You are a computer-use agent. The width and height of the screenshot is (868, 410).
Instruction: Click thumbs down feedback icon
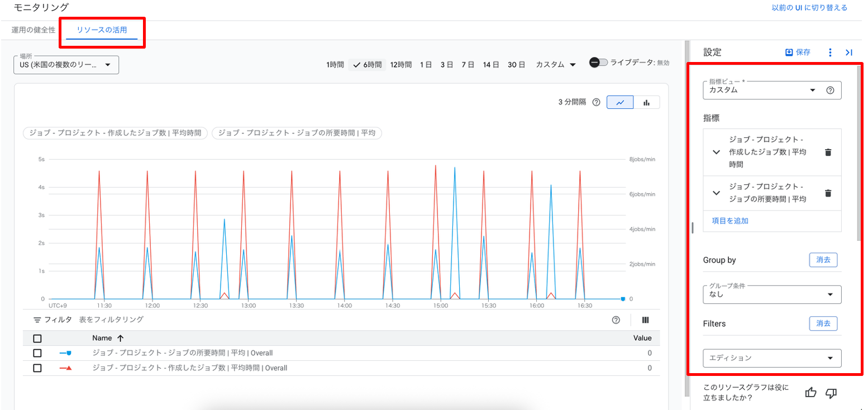coord(831,393)
